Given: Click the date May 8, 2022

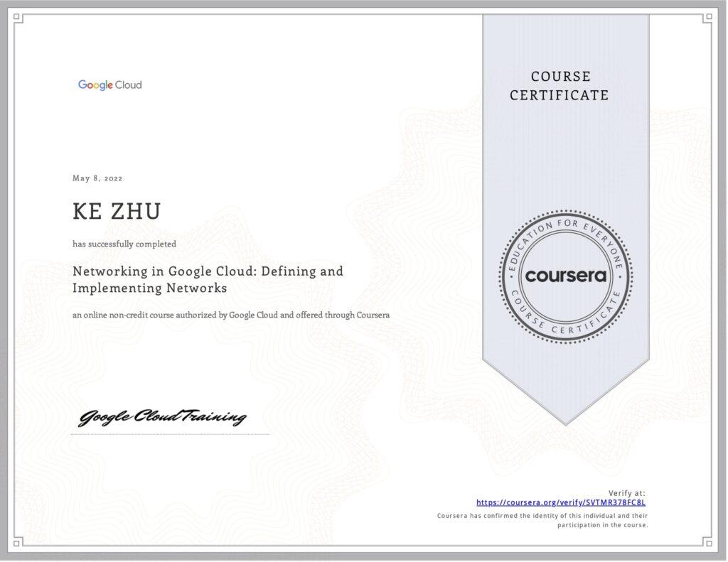Looking at the screenshot, I should coord(97,178).
